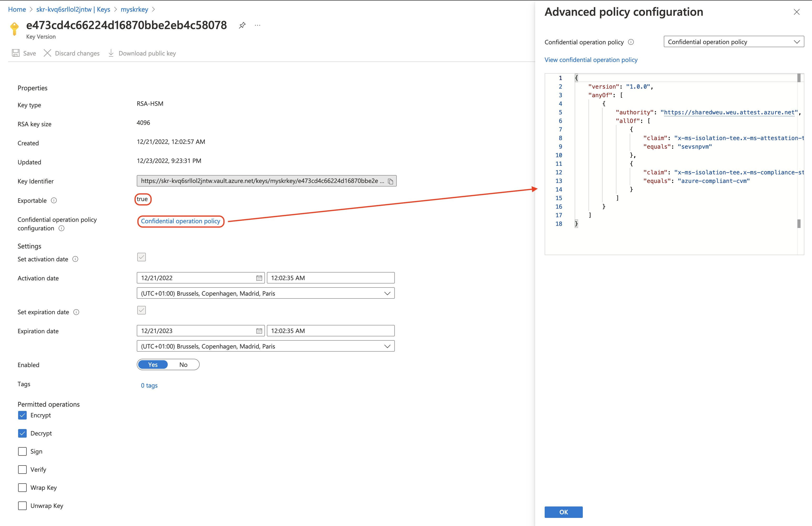View confidential operation policy link
The image size is (812, 526).
591,59
